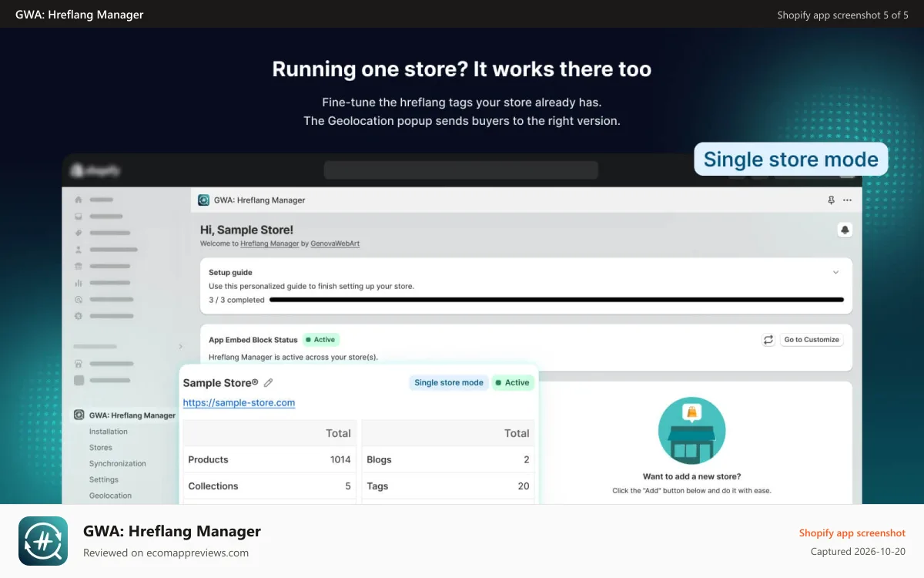Click the Collections count of 5
Viewport: 924px width, 578px height.
tap(348, 486)
